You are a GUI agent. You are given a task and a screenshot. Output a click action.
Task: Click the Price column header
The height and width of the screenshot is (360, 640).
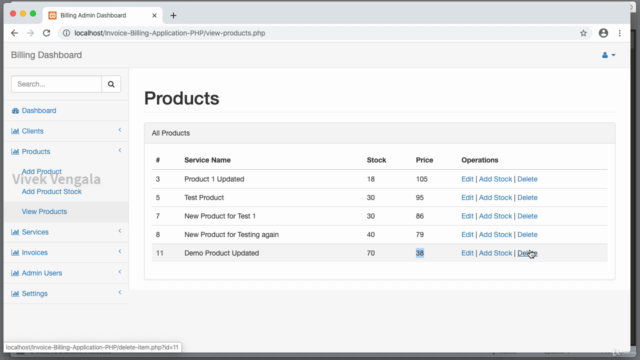pyautogui.click(x=424, y=160)
